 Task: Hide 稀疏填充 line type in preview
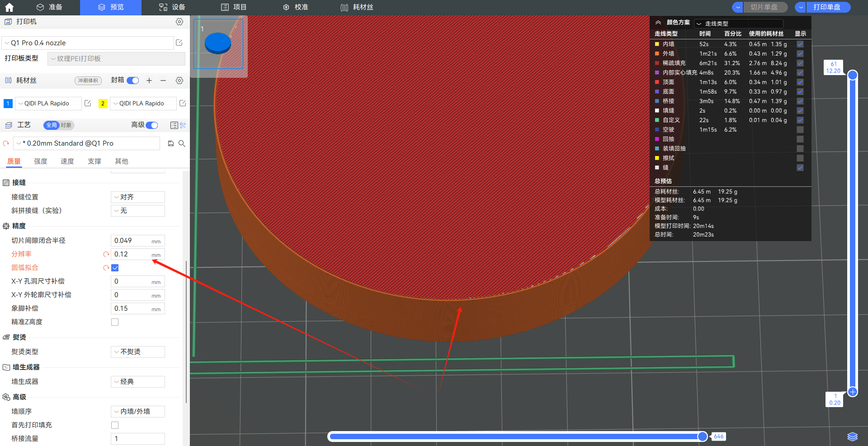(x=800, y=63)
